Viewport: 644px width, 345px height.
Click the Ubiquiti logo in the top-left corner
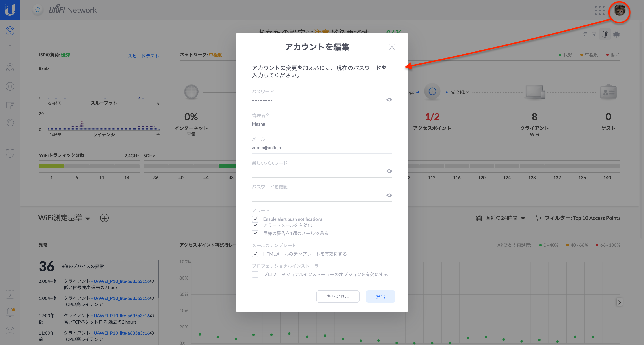click(10, 10)
